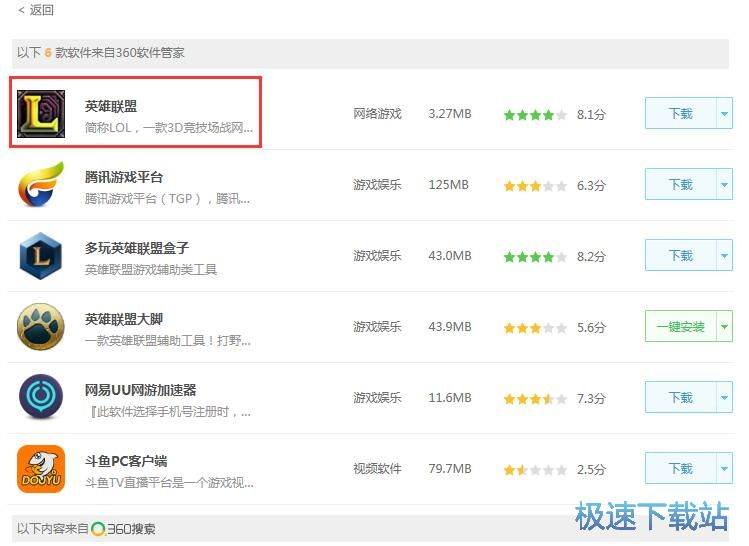Screen dimensions: 749x546
Task: Click the description starting 斗鱼TV直播平台
Action: point(169,482)
